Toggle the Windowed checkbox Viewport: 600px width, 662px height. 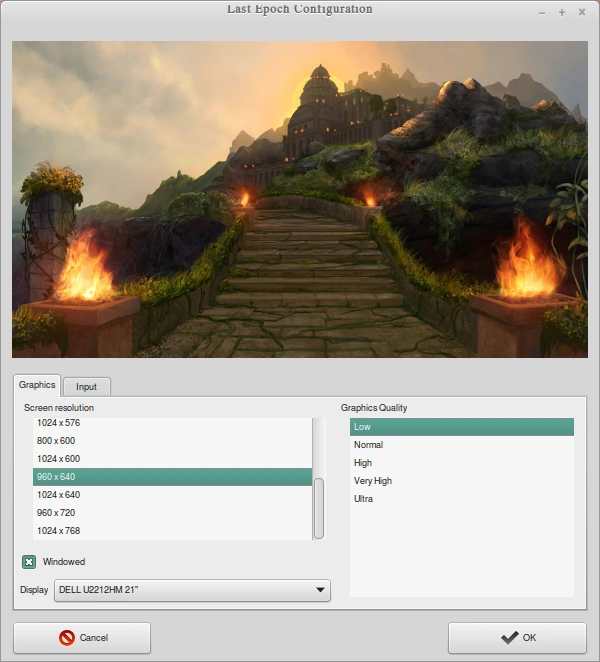tap(29, 562)
